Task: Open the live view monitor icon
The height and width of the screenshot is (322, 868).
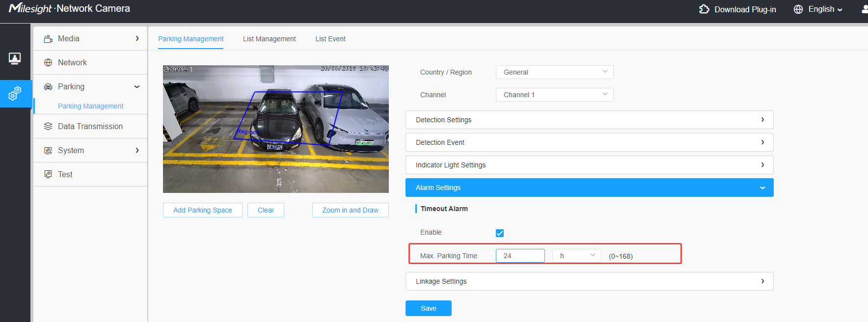Action: tap(15, 59)
